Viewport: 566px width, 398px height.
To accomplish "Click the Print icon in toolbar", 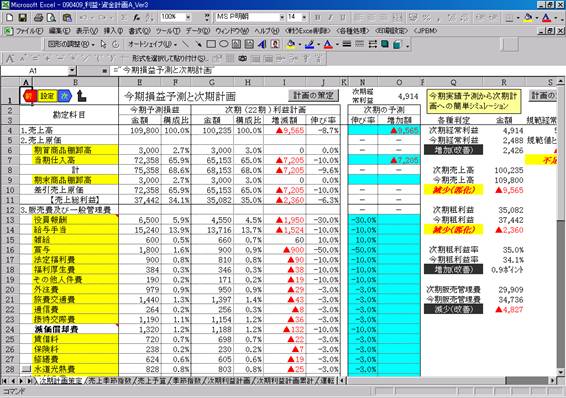I will click(38, 17).
